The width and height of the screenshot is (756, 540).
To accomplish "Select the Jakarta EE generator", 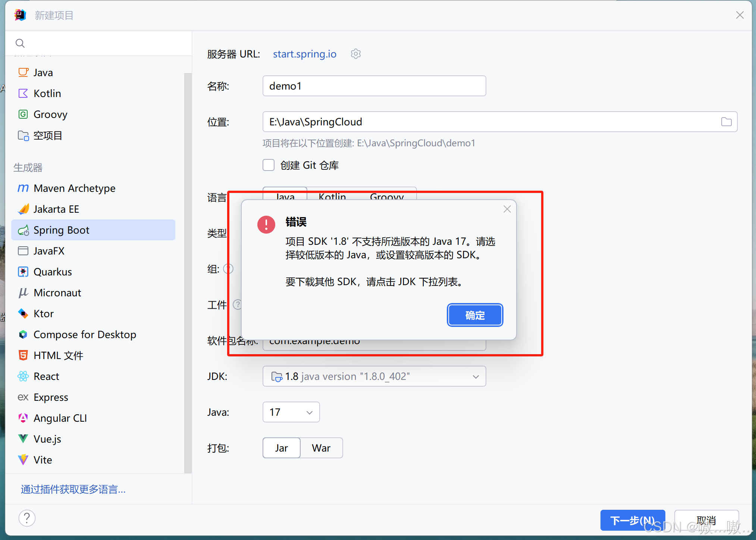I will (x=56, y=209).
